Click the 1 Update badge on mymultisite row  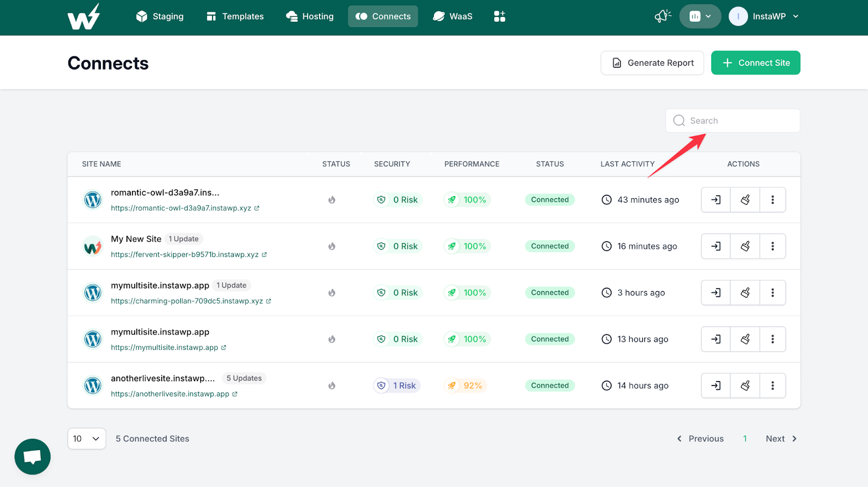(232, 286)
